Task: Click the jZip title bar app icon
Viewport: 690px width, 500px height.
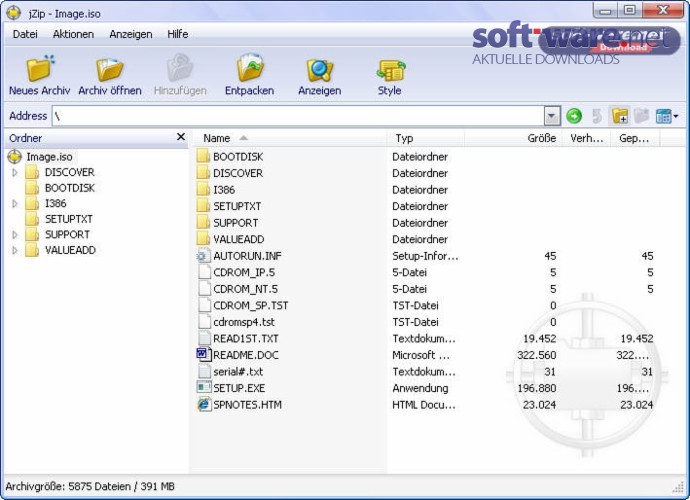Action: click(x=14, y=13)
